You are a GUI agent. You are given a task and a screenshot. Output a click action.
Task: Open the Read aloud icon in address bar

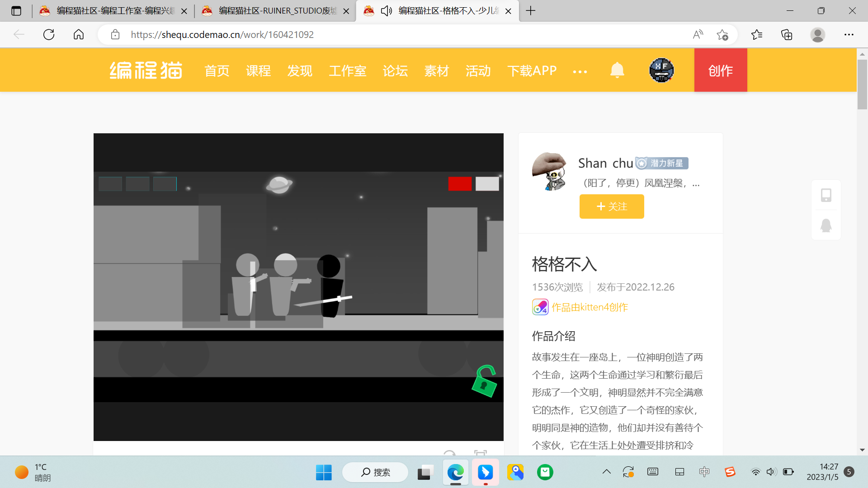(698, 34)
